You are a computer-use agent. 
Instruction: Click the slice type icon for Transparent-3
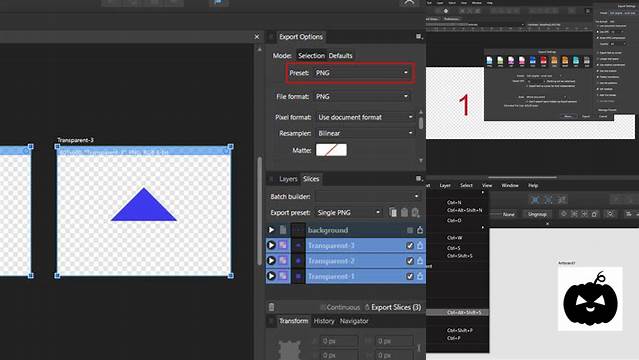[283, 245]
